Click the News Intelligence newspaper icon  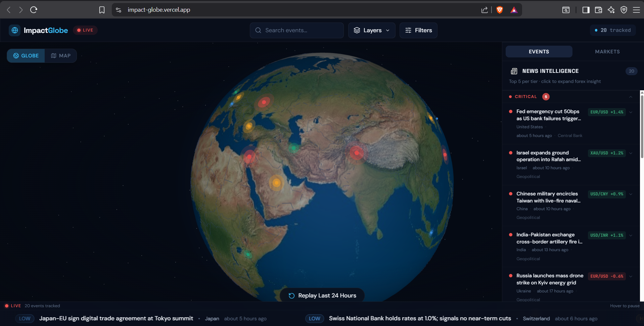[x=514, y=71]
